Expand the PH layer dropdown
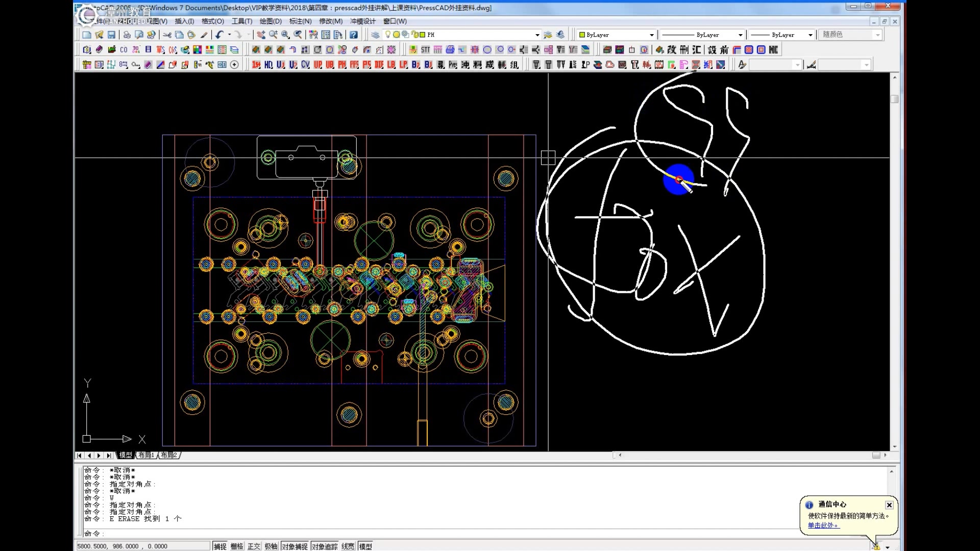 (x=537, y=35)
